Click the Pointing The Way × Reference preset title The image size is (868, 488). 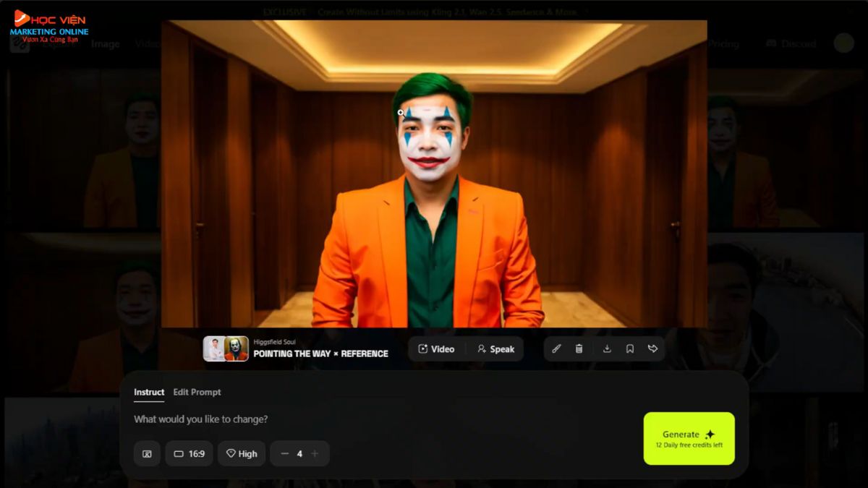tap(320, 354)
